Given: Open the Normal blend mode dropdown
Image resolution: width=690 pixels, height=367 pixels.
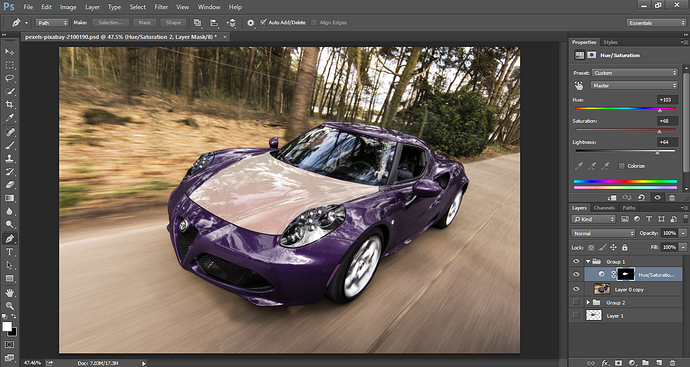Looking at the screenshot, I should click(603, 233).
